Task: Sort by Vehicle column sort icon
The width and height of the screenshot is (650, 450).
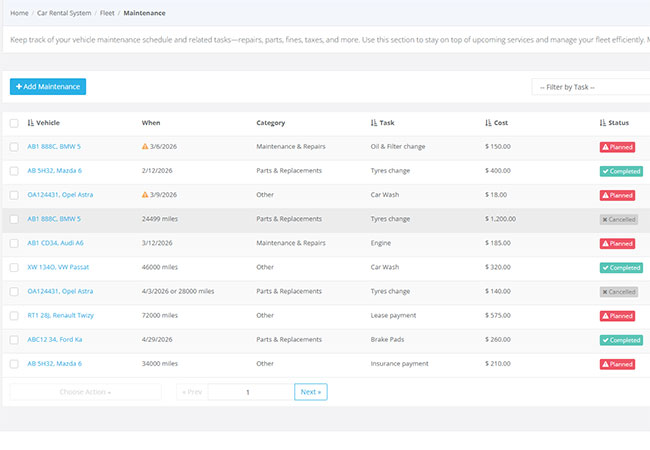Action: (30, 123)
